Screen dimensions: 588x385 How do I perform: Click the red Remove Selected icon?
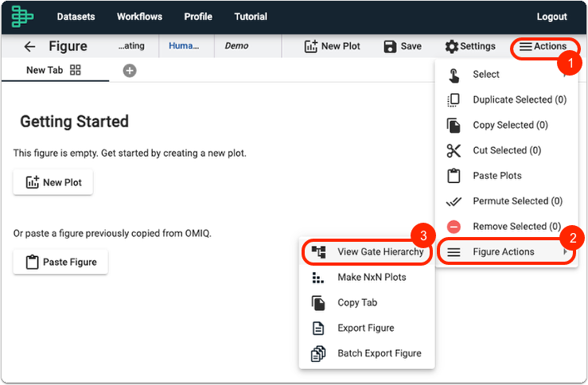coord(454,227)
